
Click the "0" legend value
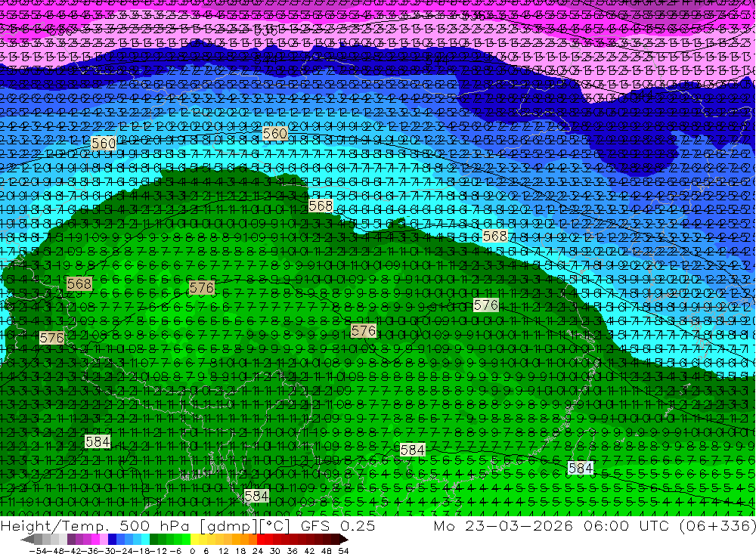point(192,551)
